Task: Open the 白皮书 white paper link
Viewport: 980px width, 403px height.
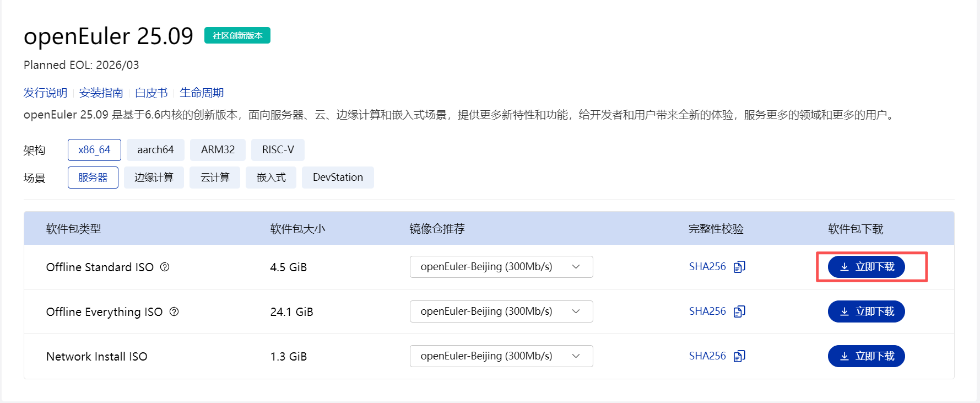Action: pyautogui.click(x=151, y=93)
